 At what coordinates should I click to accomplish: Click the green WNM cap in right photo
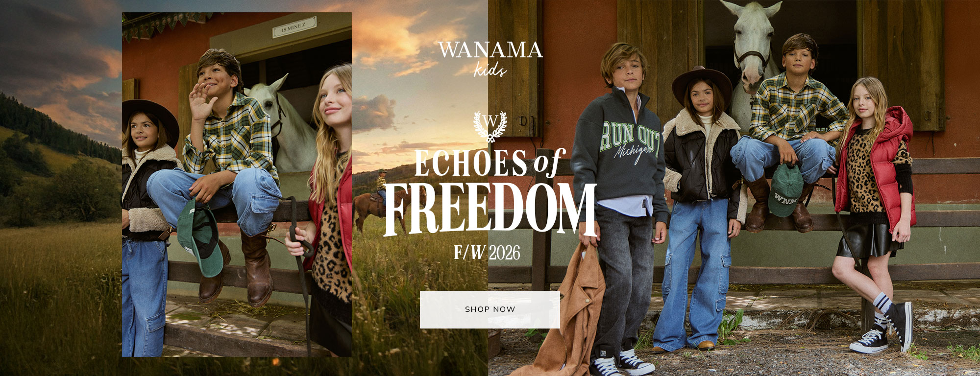pyautogui.click(x=785, y=190)
